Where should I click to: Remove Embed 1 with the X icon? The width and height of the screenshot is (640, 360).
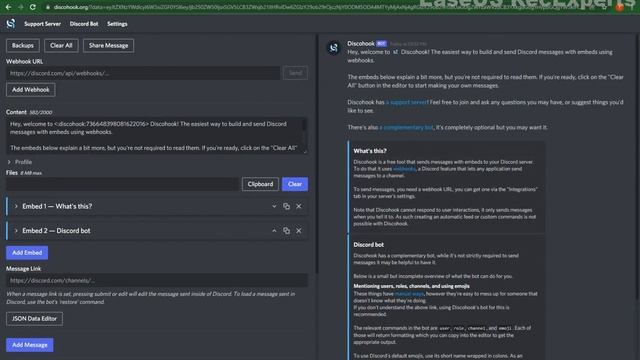tap(299, 206)
